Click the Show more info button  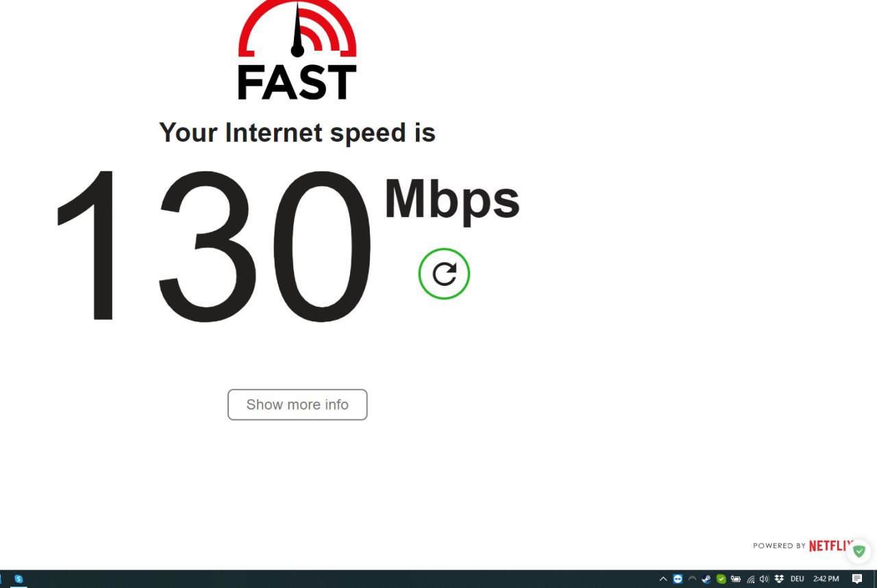click(x=297, y=404)
